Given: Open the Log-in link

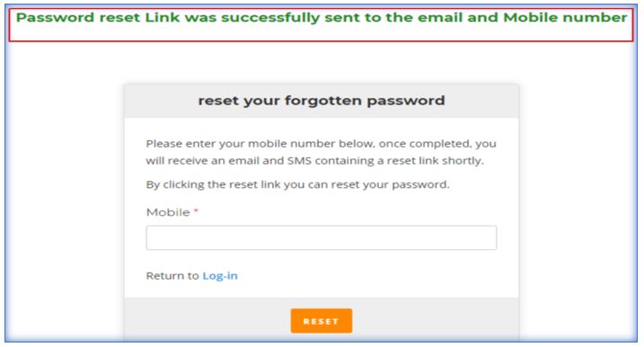Looking at the screenshot, I should 220,276.
